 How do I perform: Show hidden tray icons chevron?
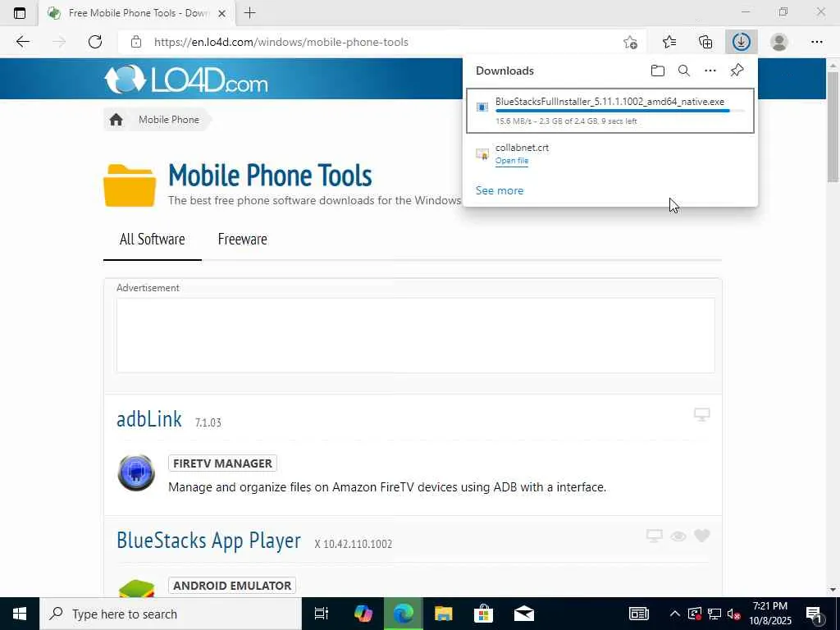coord(675,614)
